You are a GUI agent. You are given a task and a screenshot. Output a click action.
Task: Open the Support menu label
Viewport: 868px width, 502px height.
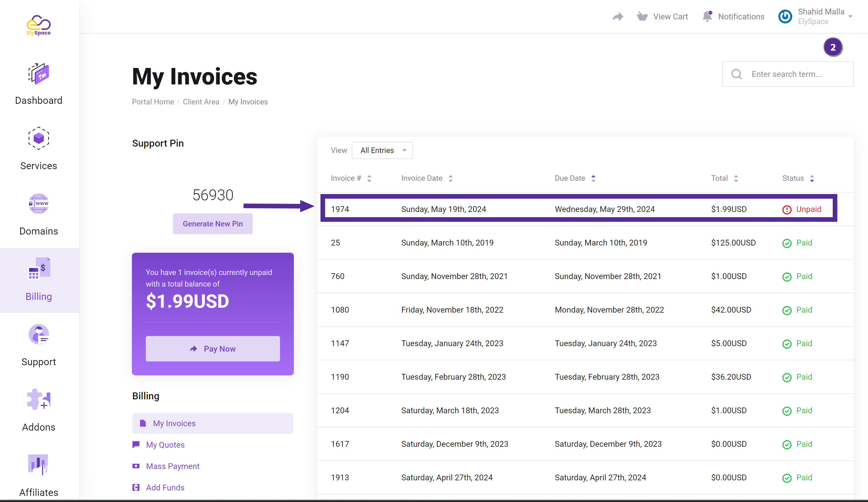[38, 362]
